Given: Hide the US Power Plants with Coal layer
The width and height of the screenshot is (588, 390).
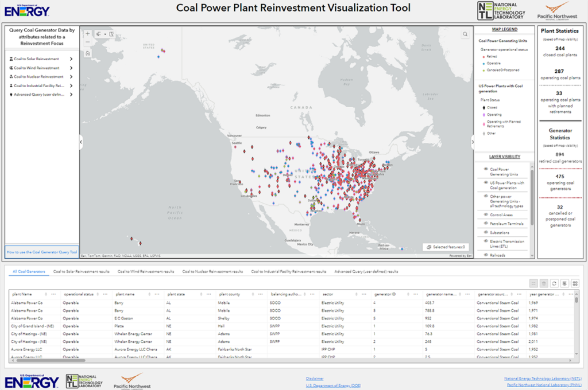Looking at the screenshot, I should click(x=486, y=183).
